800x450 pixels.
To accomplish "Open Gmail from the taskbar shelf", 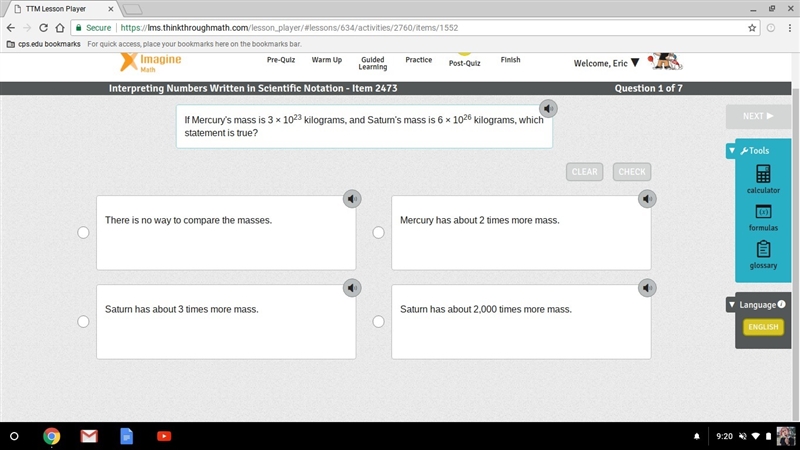I will pyautogui.click(x=89, y=436).
